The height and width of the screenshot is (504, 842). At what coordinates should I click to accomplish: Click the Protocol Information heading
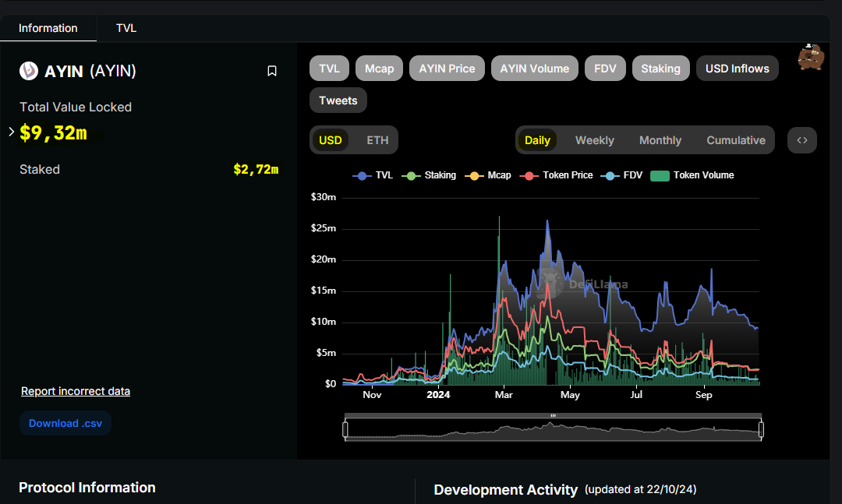[87, 488]
